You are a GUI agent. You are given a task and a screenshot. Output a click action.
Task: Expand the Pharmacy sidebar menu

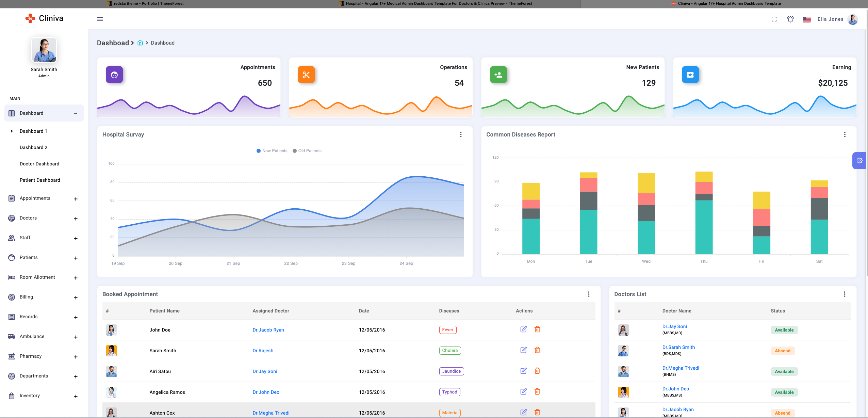tap(44, 356)
